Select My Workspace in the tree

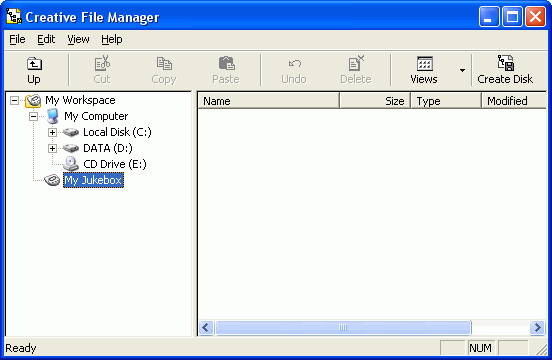pyautogui.click(x=80, y=100)
